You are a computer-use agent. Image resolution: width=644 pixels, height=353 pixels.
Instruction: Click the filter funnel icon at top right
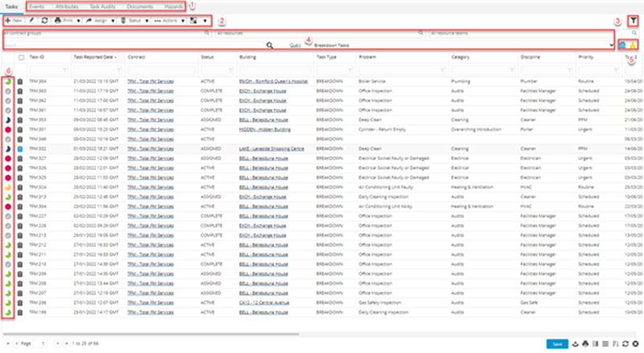coord(633,20)
